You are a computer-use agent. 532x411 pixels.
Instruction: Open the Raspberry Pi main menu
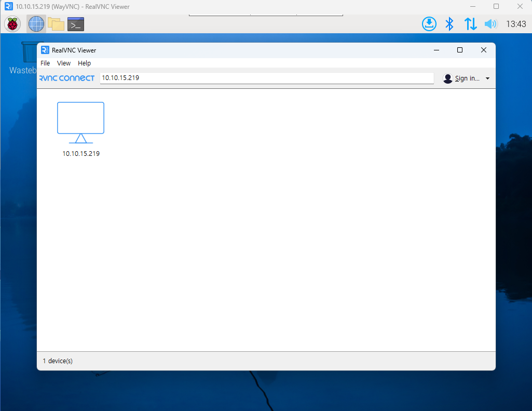coord(12,24)
